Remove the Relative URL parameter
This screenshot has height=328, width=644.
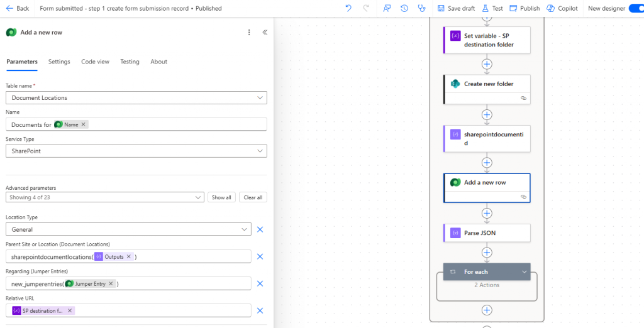(x=260, y=310)
